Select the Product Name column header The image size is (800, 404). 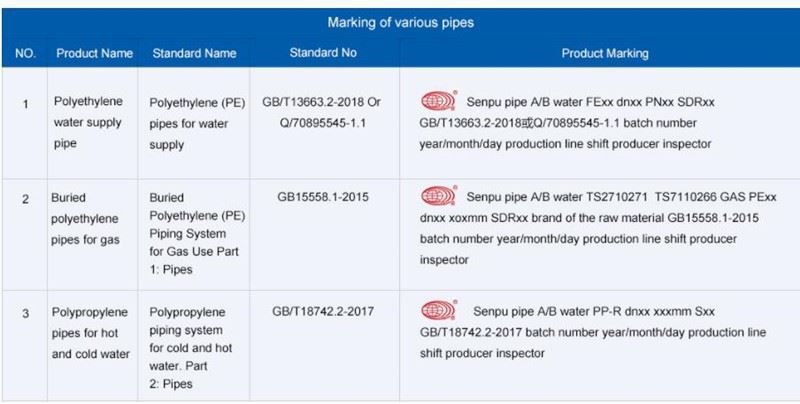94,54
